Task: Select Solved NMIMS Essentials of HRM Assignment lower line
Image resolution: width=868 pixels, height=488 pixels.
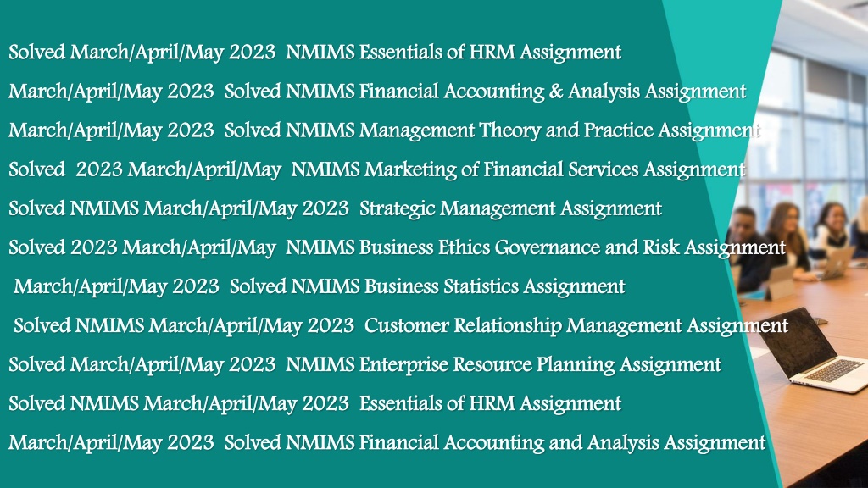Action: 315,404
